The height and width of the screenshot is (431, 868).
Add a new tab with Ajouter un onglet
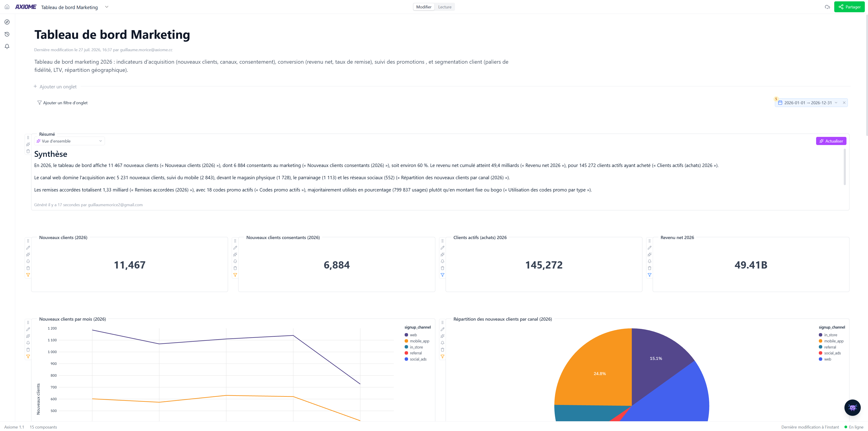(55, 87)
